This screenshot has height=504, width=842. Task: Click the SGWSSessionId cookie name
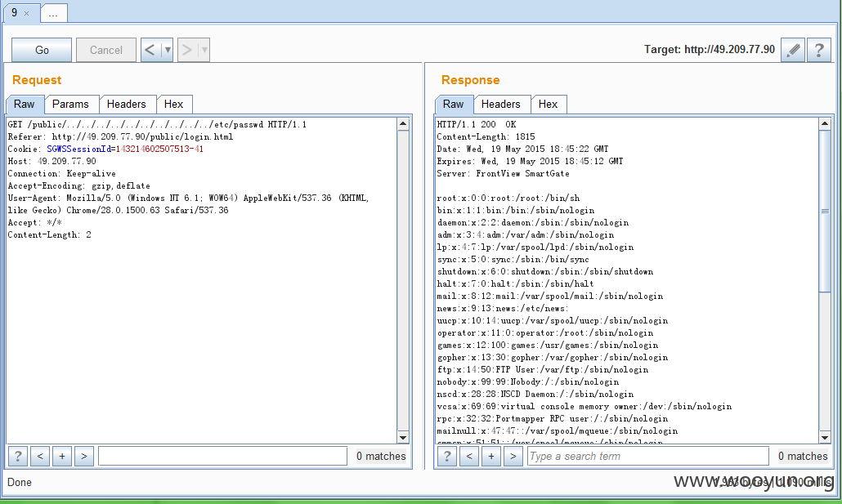click(78, 149)
